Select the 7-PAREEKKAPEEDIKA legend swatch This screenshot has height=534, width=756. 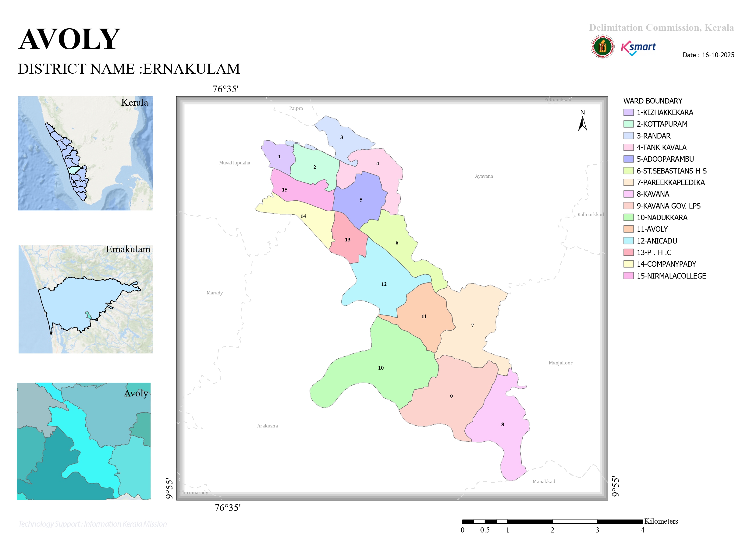click(628, 182)
